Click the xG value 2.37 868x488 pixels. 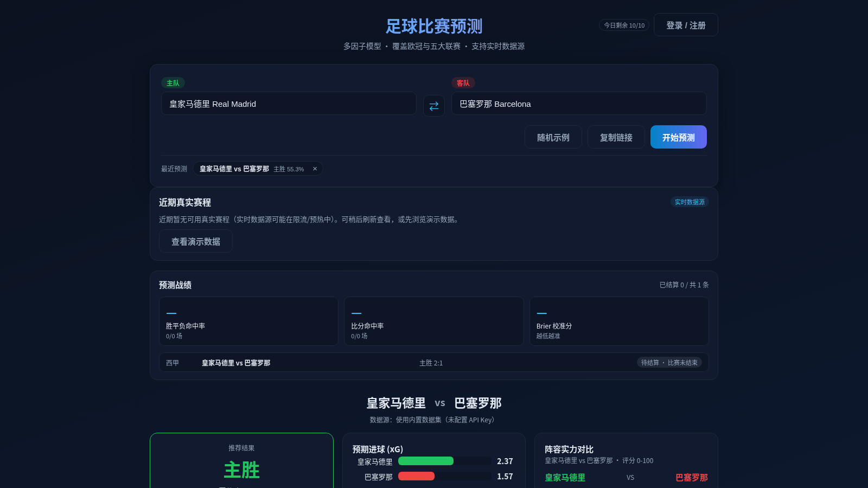(x=505, y=461)
